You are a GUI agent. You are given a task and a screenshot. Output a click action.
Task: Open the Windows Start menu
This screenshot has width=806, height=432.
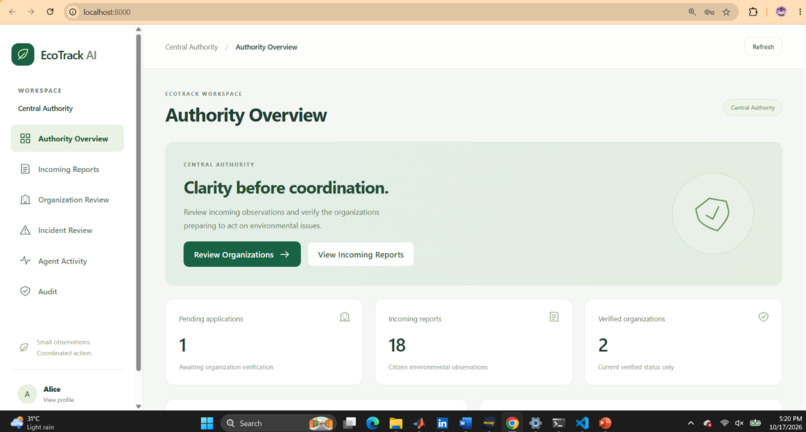(207, 423)
